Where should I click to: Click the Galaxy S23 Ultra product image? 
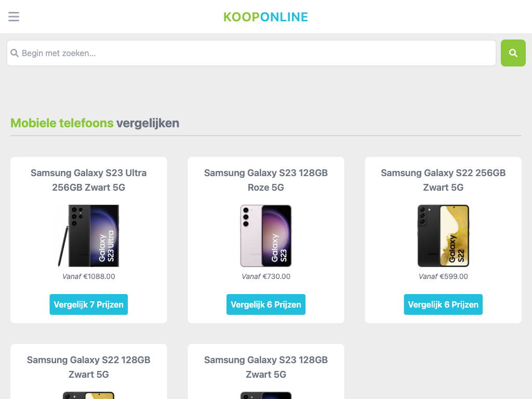click(x=88, y=235)
